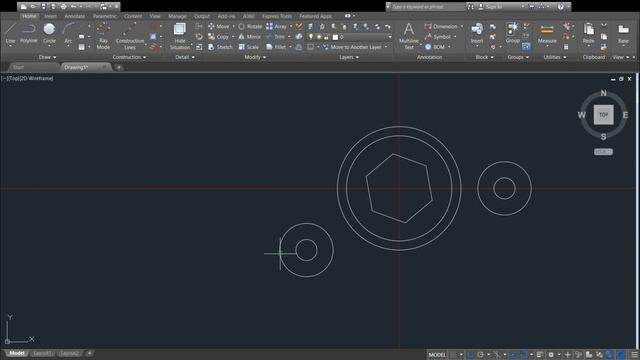Select the Trim command

[x=276, y=37]
